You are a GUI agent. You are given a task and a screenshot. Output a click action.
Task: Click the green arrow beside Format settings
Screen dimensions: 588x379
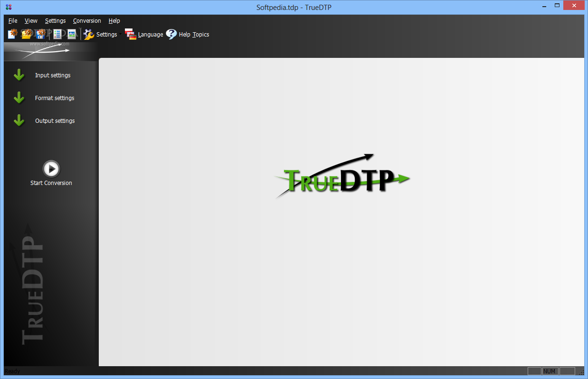[19, 98]
